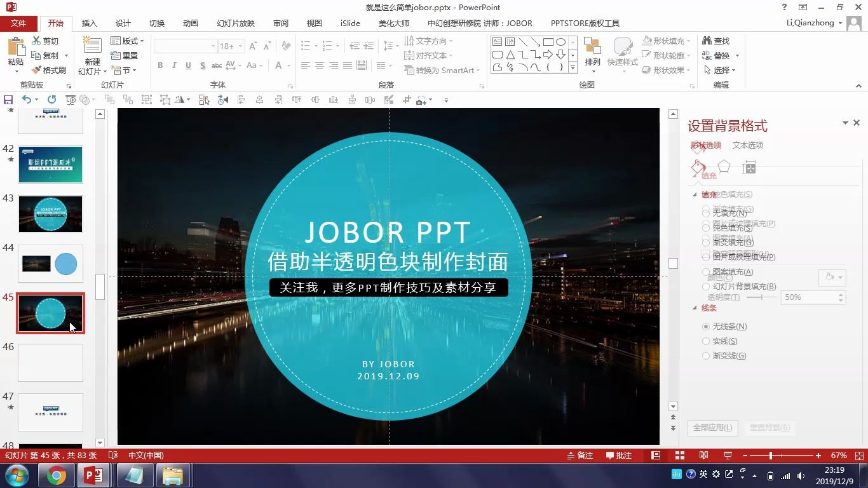Click the Redo icon in quick access toolbar
Viewport: 868px width, 488px height.
(x=51, y=100)
